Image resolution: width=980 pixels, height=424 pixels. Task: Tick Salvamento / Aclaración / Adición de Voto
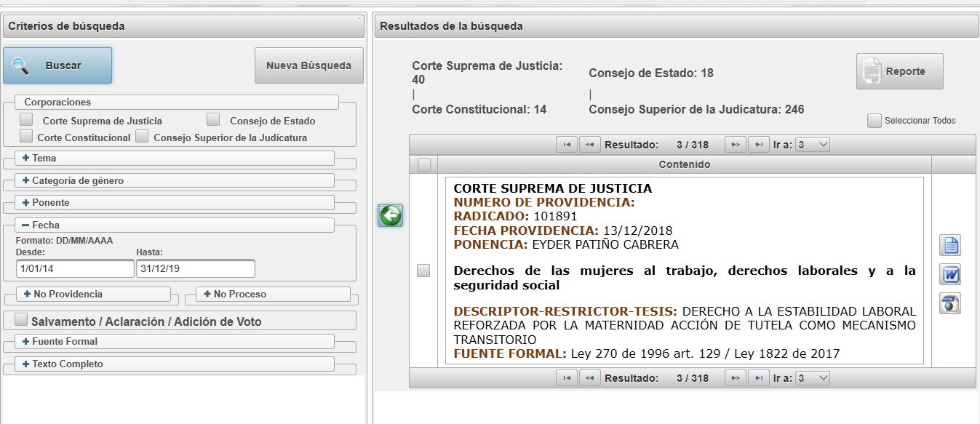pyautogui.click(x=21, y=320)
